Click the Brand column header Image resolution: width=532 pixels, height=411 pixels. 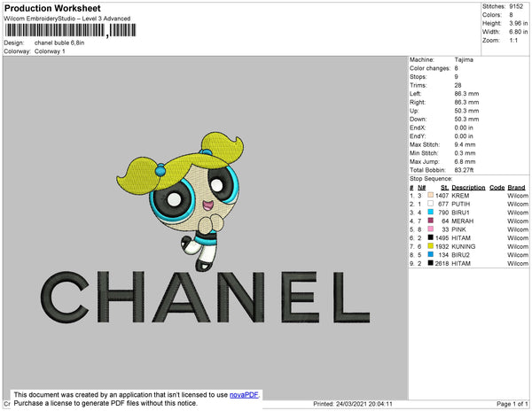[516, 188]
